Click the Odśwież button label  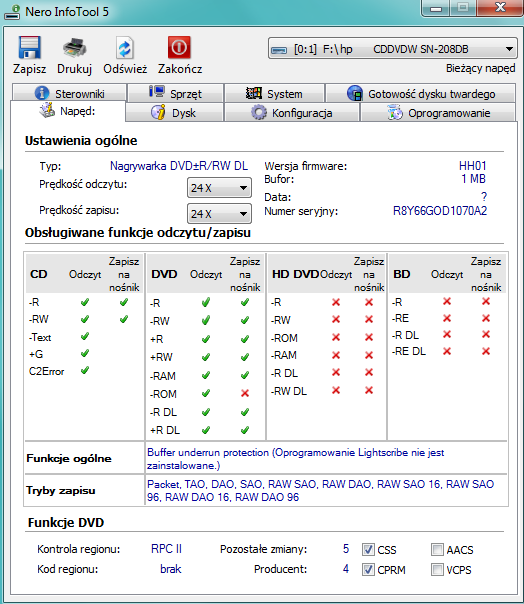(x=125, y=69)
